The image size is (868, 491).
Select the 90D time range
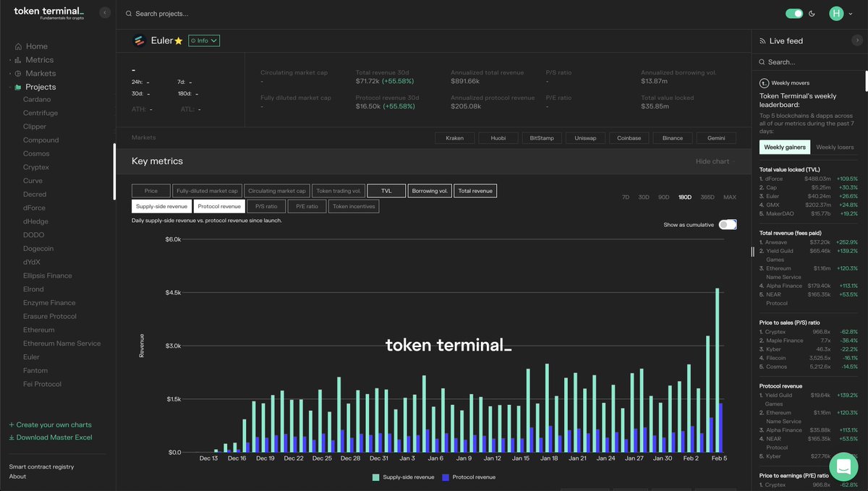pos(663,197)
